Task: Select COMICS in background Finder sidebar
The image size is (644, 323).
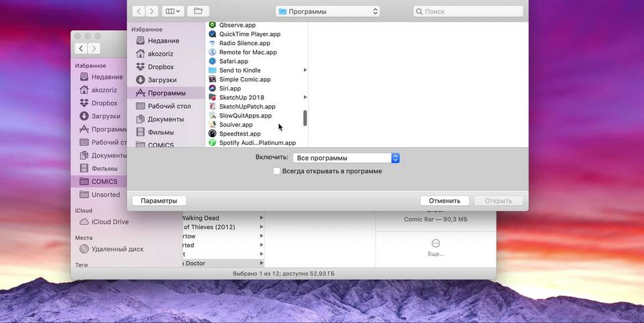Action: pyautogui.click(x=99, y=181)
